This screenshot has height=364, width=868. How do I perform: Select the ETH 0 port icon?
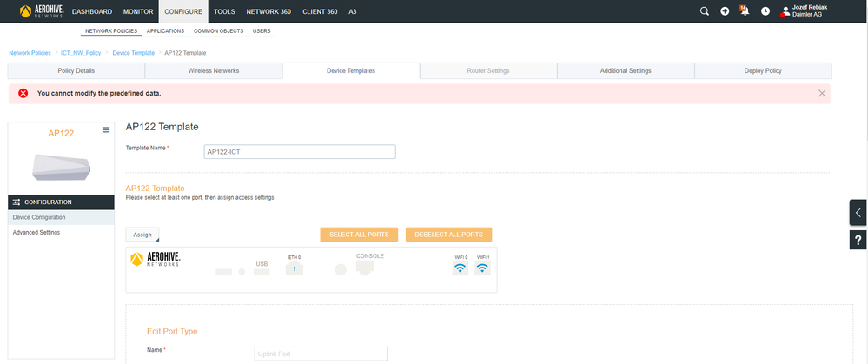[x=295, y=268]
